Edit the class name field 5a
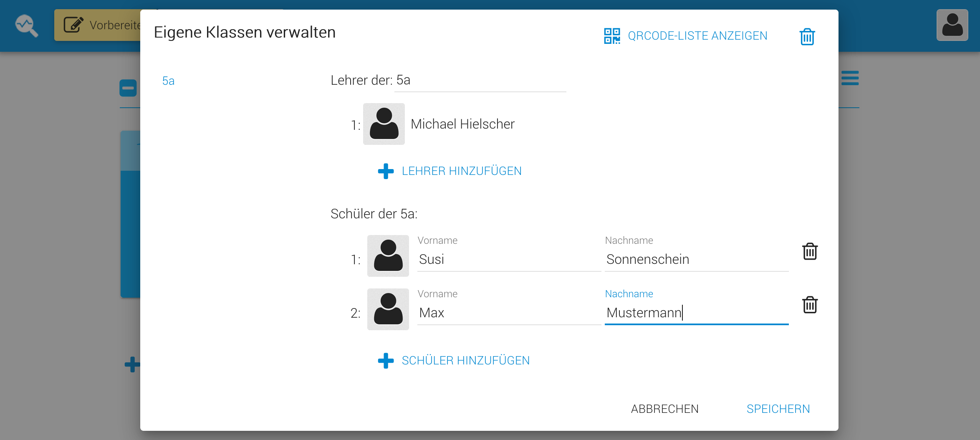980x440 pixels. coord(480,80)
